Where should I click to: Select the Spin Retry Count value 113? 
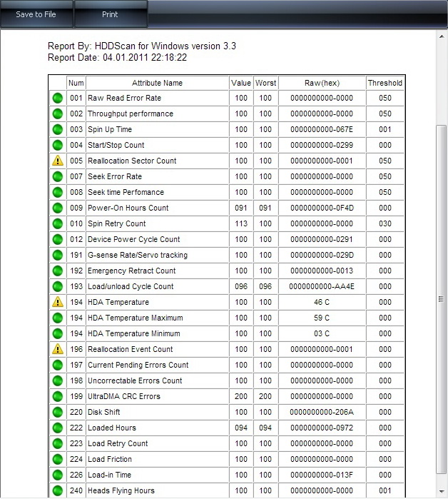point(241,223)
